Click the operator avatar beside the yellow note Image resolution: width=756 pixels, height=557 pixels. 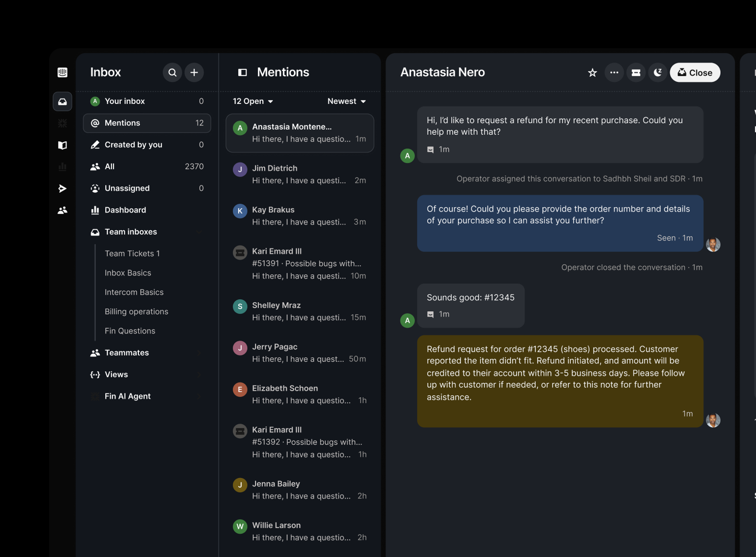coord(713,420)
